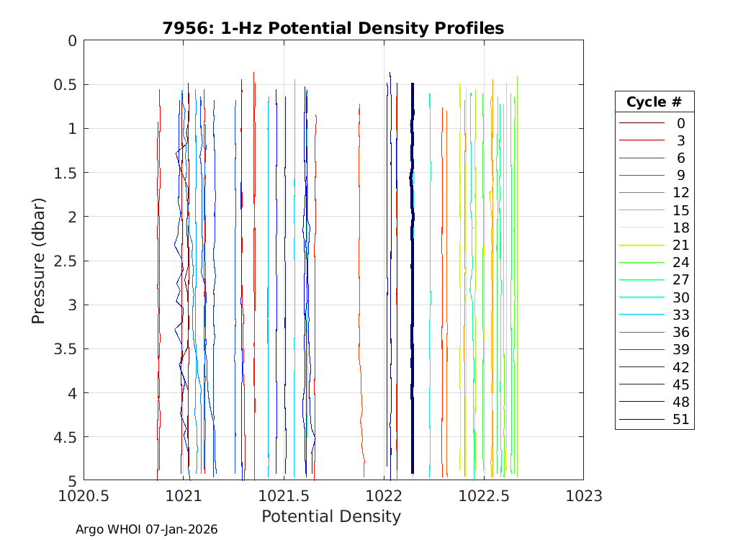Select the thick dark blue density profile line
Image resolution: width=756 pixels, height=540 pixels.
tap(412, 288)
